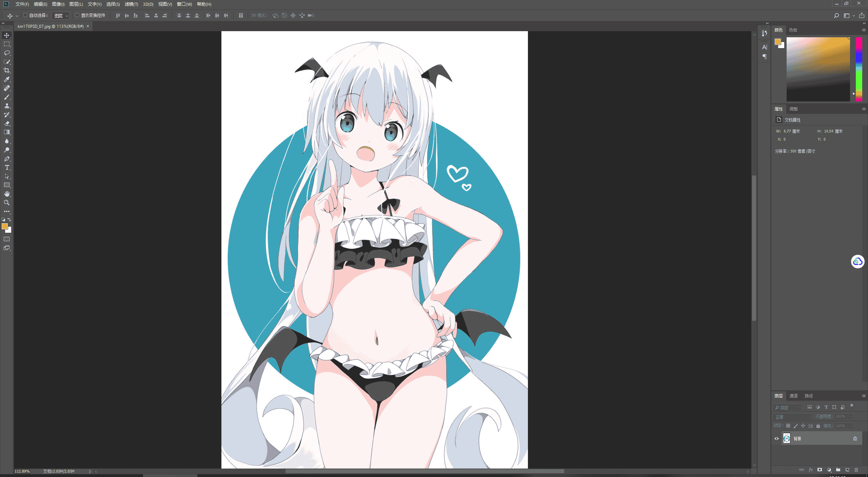
Task: Switch to the 调整 tab
Action: point(793,109)
